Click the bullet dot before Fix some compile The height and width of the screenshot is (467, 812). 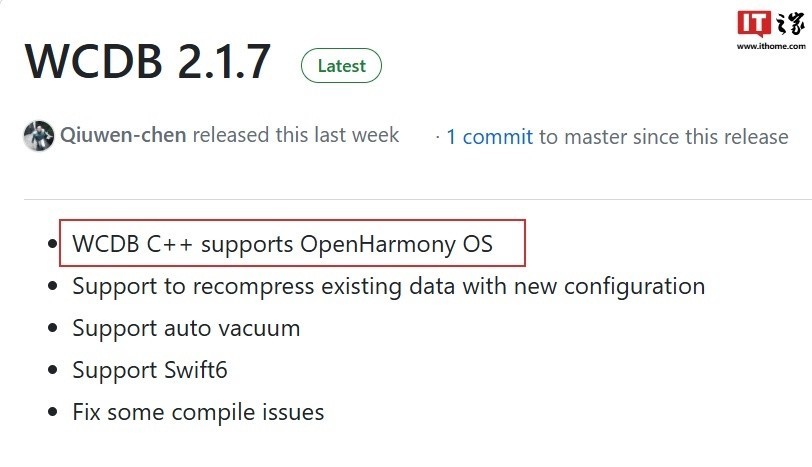52,412
